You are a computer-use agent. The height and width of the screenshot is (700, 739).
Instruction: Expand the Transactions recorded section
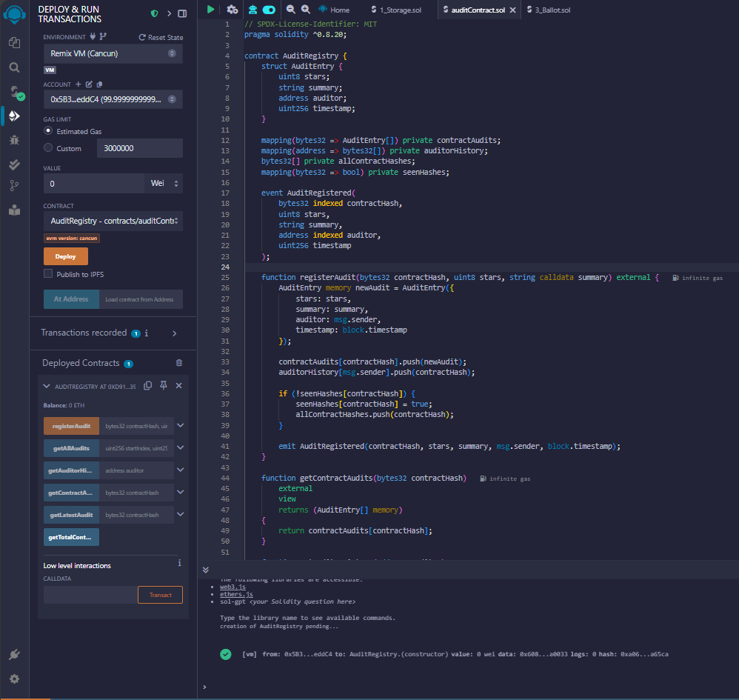point(175,333)
